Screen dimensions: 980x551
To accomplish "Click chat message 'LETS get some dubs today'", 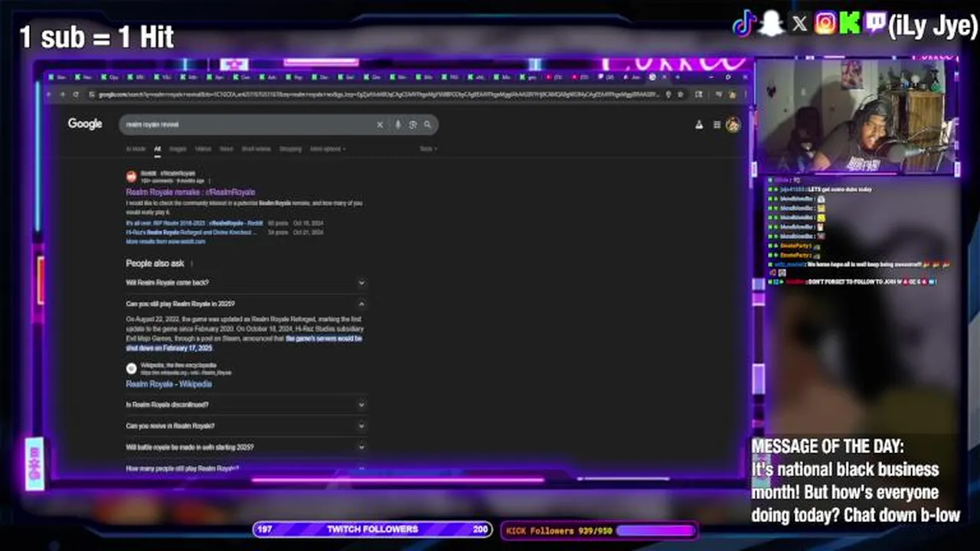I will pos(838,189).
